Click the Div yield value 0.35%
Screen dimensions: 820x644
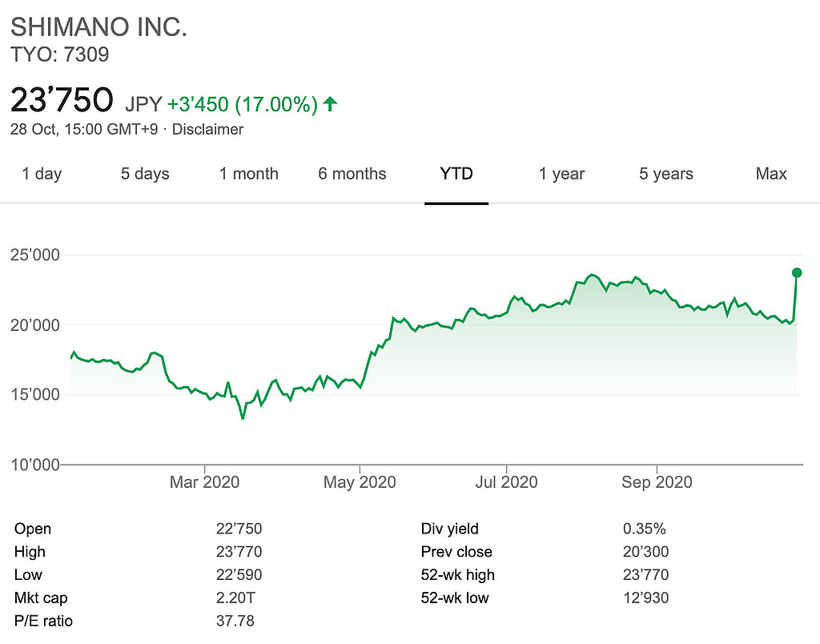coord(644,529)
